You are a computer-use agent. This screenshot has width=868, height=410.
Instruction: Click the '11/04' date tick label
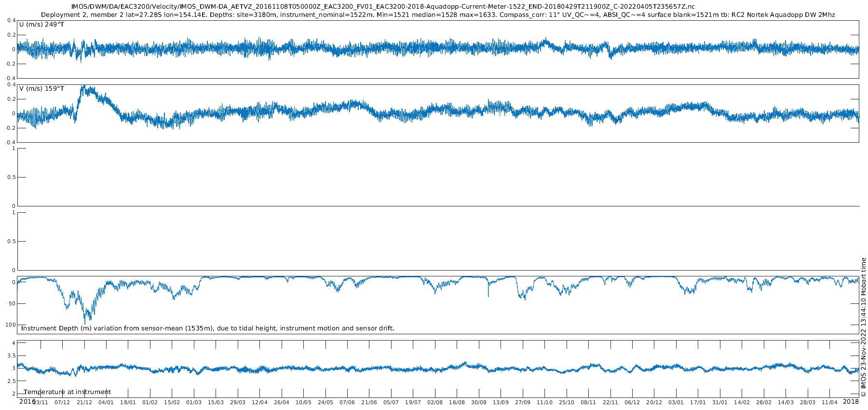click(830, 402)
